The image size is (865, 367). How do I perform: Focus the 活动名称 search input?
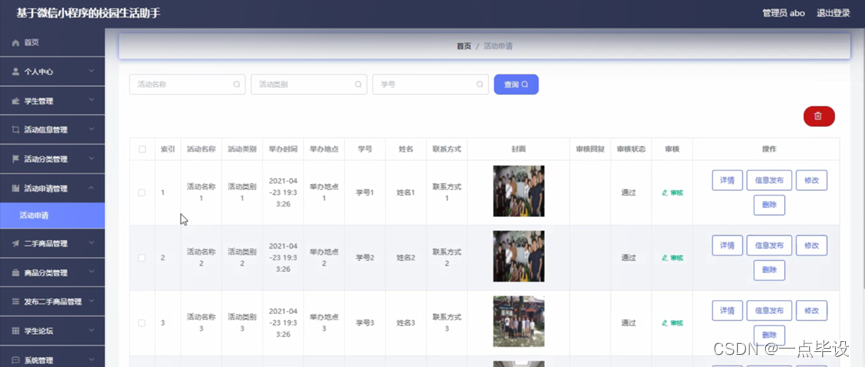click(x=187, y=84)
